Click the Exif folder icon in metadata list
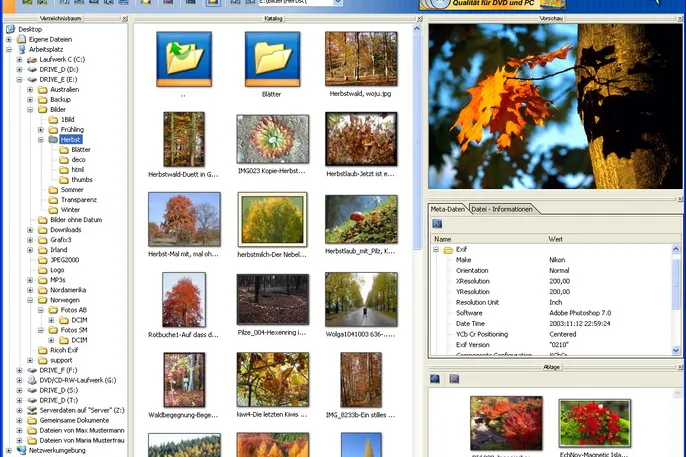The image size is (686, 457). click(x=448, y=250)
